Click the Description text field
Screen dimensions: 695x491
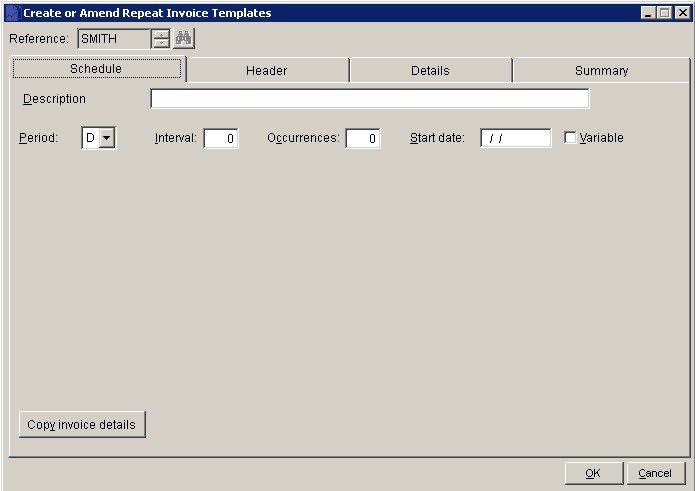click(370, 98)
